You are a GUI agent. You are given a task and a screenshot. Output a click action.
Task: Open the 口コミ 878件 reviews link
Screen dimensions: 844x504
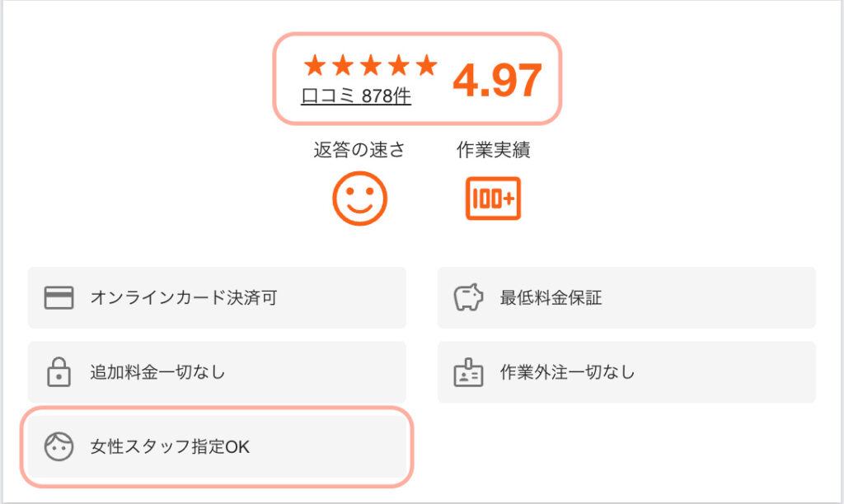coord(356,96)
